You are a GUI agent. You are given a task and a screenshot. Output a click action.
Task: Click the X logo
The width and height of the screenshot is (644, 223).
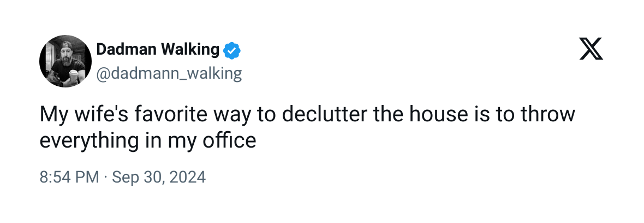591,51
